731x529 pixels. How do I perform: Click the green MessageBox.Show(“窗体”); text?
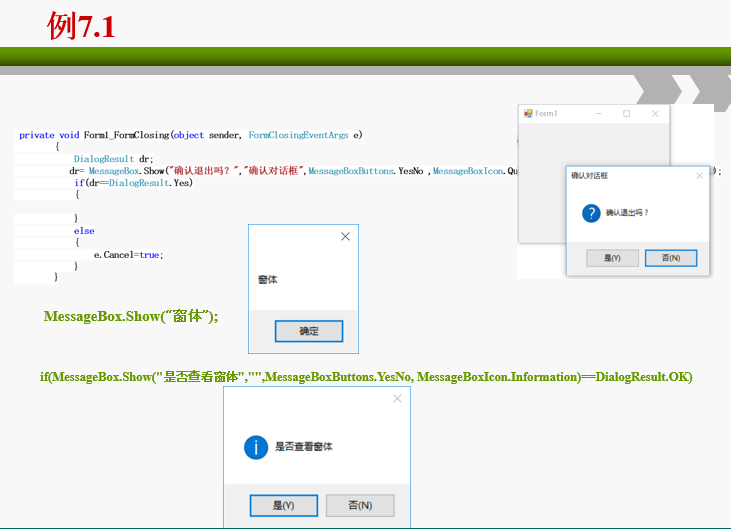131,316
